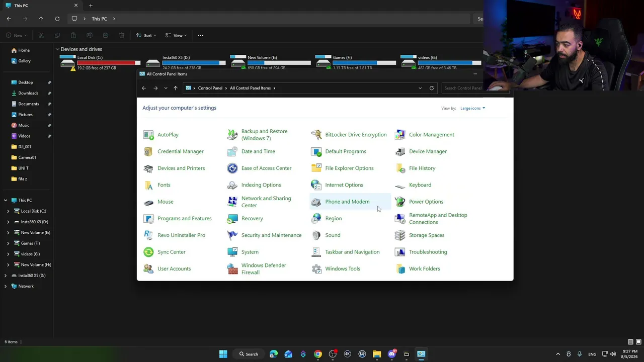
Task: Open the BitLocker Drive Encryption icon
Action: click(x=316, y=135)
